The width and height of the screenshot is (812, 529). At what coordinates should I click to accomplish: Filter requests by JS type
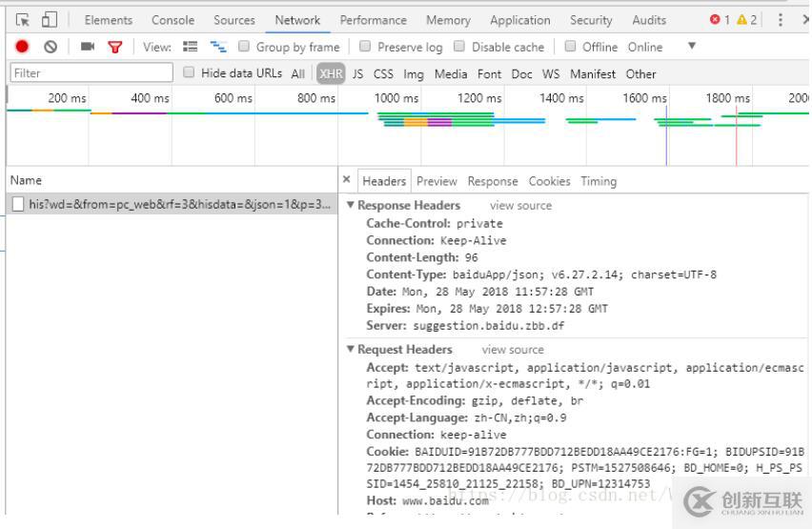point(357,73)
